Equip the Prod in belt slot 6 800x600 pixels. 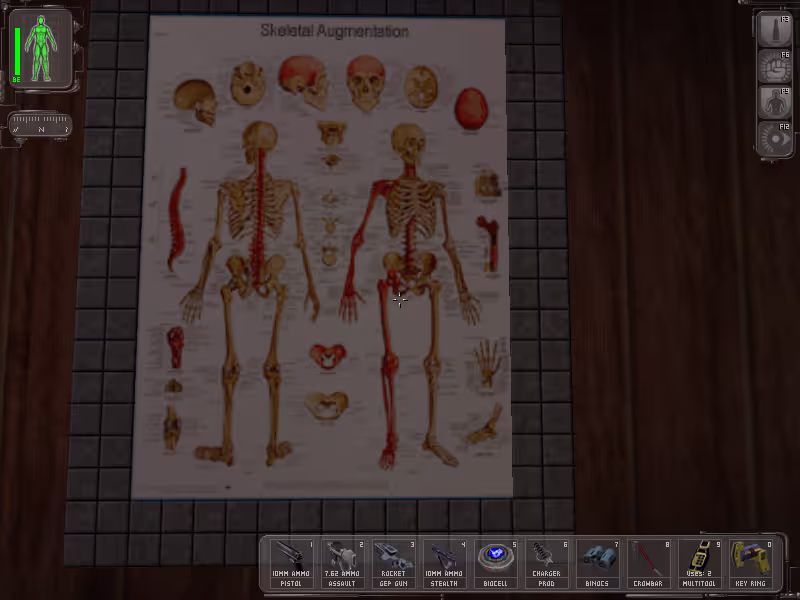(x=547, y=560)
